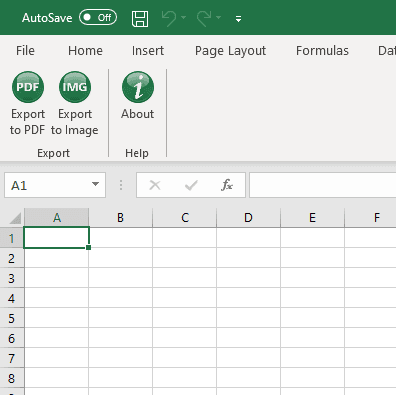Save the workbook with the floppy disk icon
This screenshot has width=396, height=395.
tap(140, 18)
